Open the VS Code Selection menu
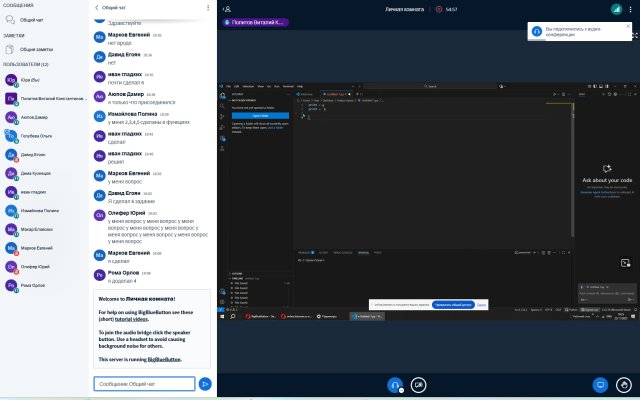 pyautogui.click(x=248, y=87)
